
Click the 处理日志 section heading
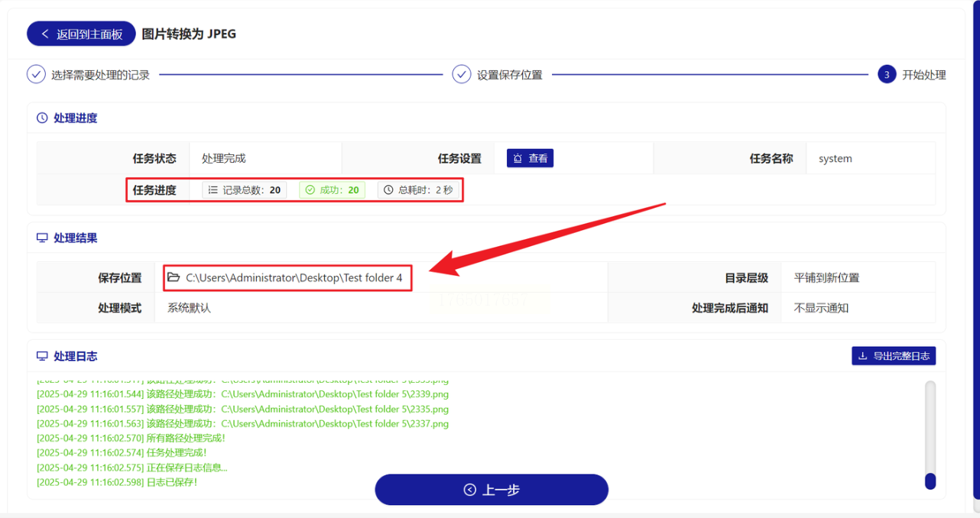[x=75, y=356]
